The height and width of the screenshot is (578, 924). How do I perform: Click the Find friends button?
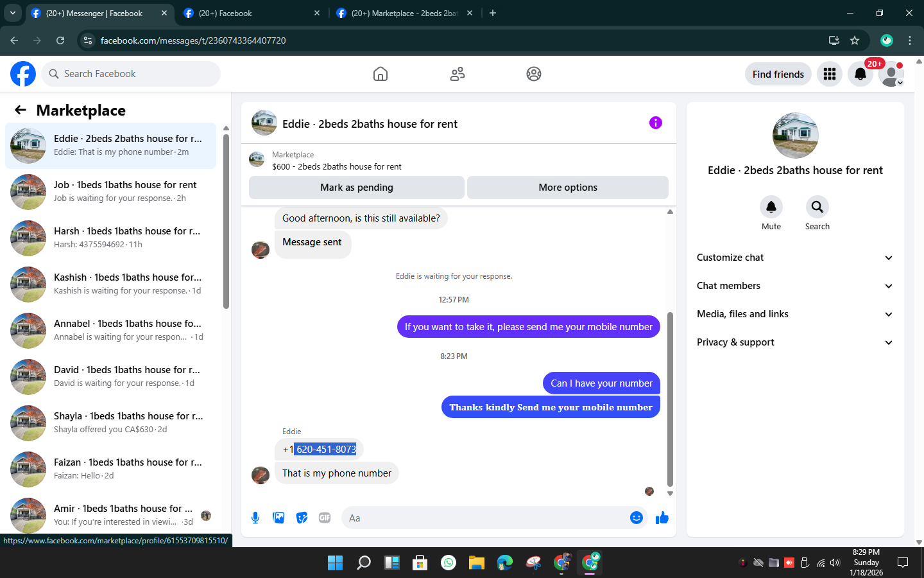pos(778,74)
